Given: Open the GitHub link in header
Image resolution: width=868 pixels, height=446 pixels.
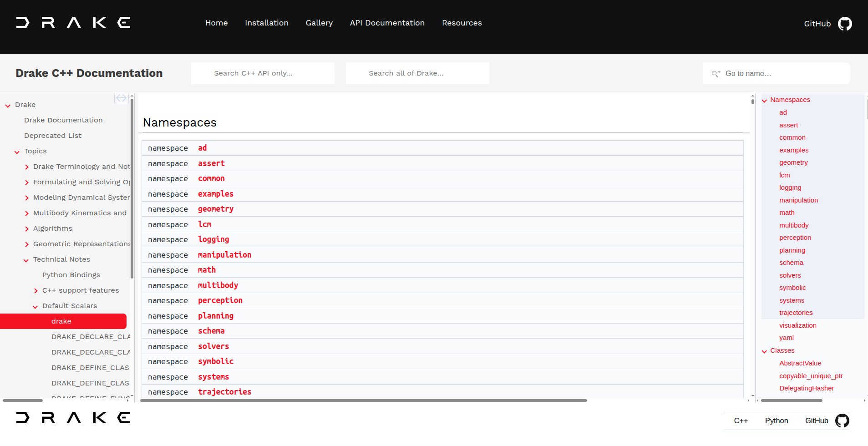Looking at the screenshot, I should coord(817,24).
